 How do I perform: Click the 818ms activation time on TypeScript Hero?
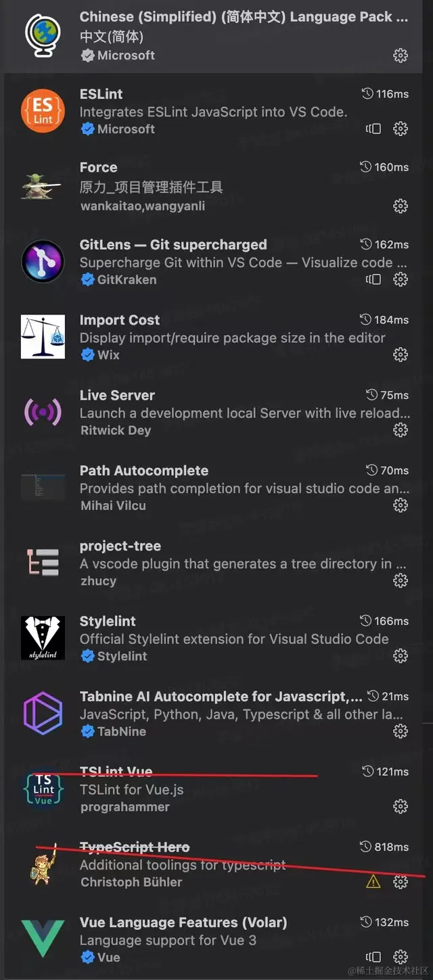[x=384, y=847]
